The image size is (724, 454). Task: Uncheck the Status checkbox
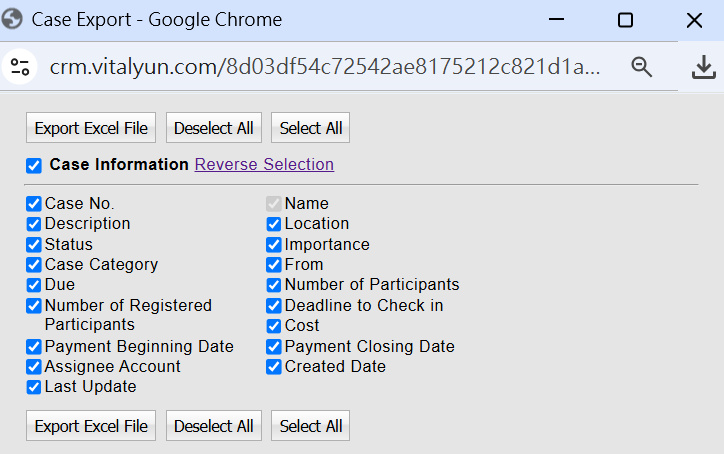click(x=34, y=244)
